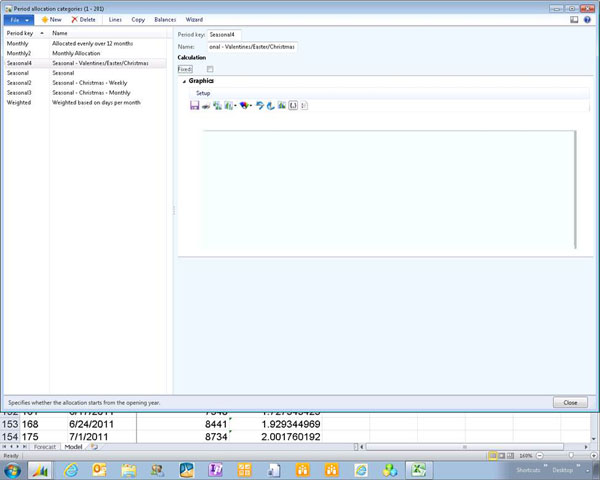The height and width of the screenshot is (480, 600).
Task: Sort by the Period key column header
Action: coord(25,33)
